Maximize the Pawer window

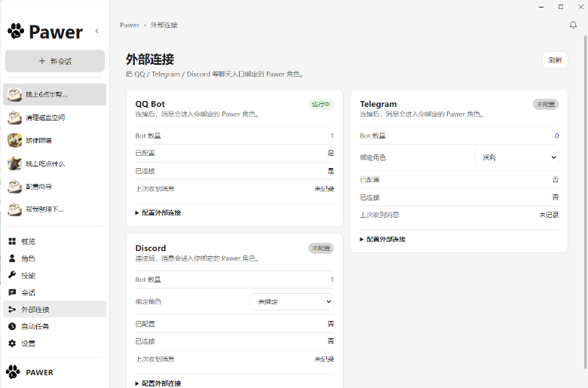pos(561,7)
